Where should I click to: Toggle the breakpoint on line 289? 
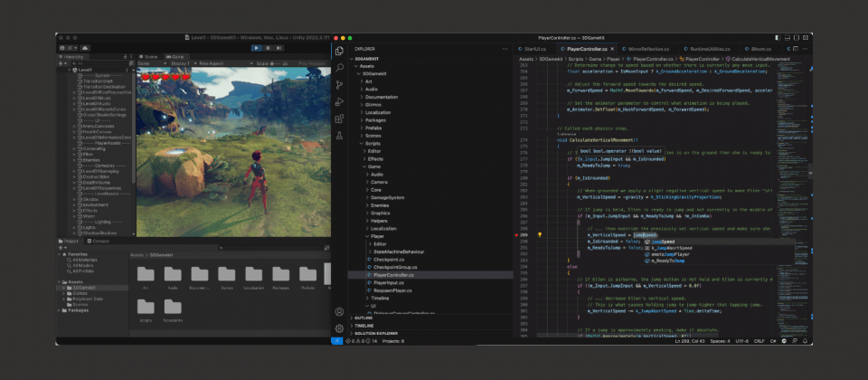tap(516, 235)
